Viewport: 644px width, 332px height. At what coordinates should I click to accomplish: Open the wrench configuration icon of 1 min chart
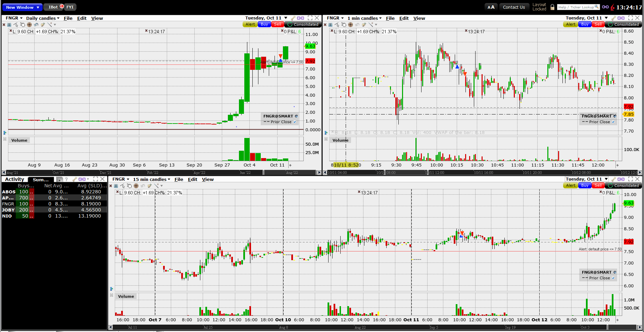pos(614,18)
